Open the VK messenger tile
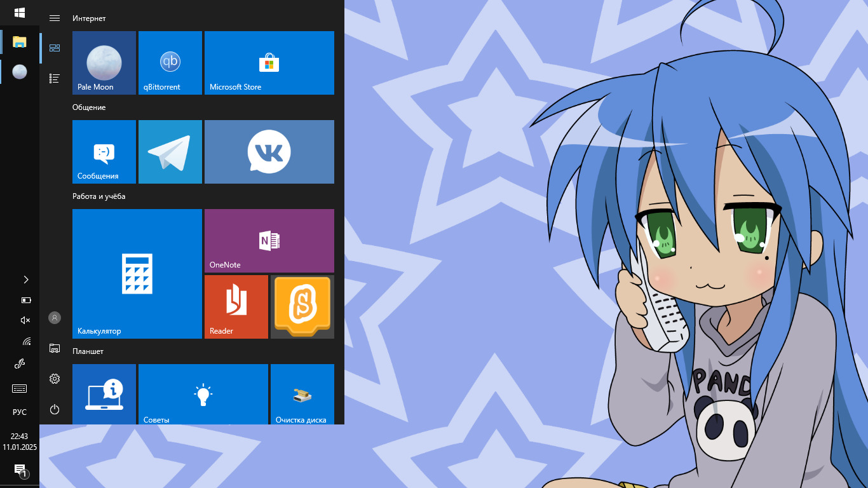 [269, 152]
